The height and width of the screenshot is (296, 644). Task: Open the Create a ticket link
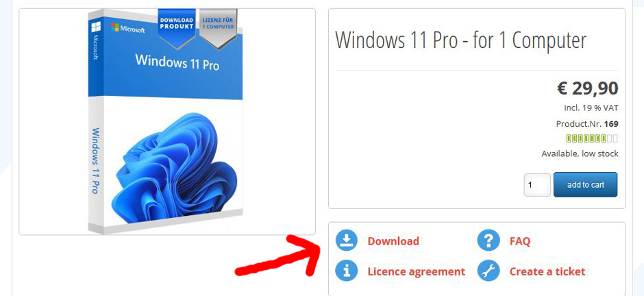tap(547, 271)
